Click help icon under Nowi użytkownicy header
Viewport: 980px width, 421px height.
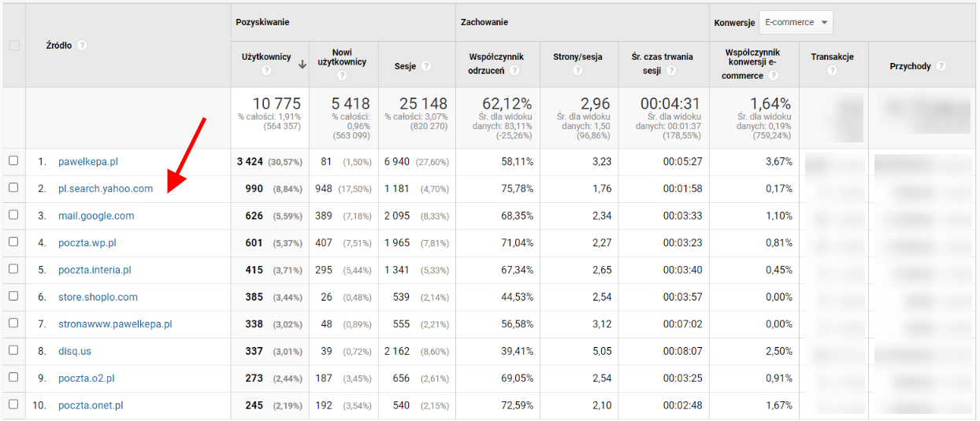pyautogui.click(x=342, y=76)
